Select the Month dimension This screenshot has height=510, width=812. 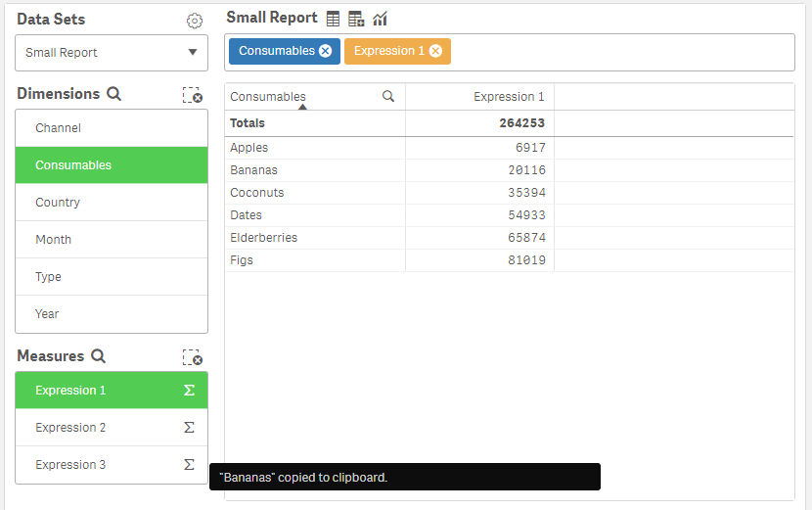[112, 240]
